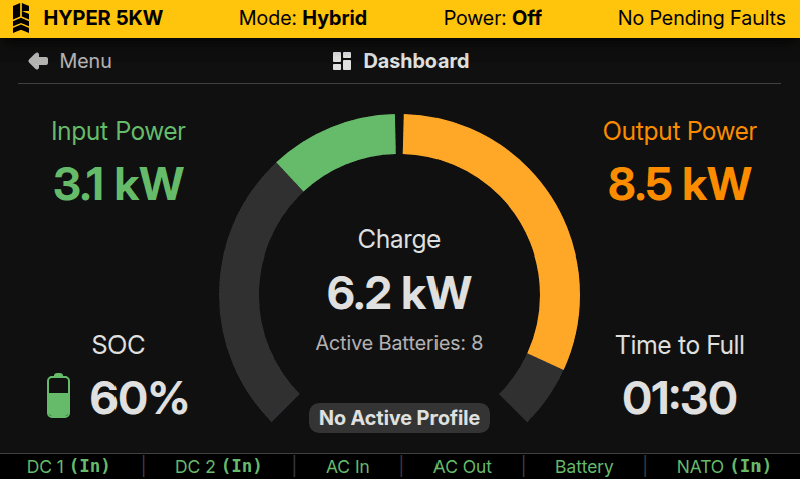Click the HYPER 5KW logo icon
This screenshot has width=801, height=480.
[21, 18]
